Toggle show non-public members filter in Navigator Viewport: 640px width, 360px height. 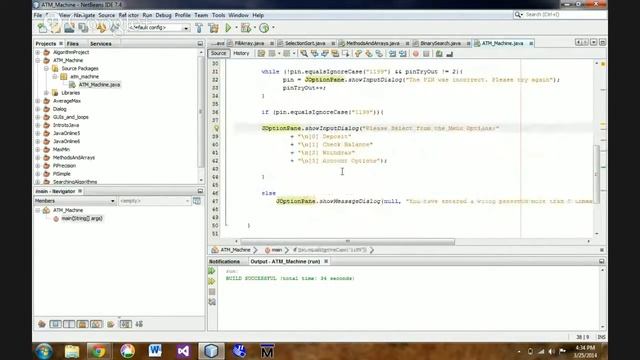click(82, 324)
